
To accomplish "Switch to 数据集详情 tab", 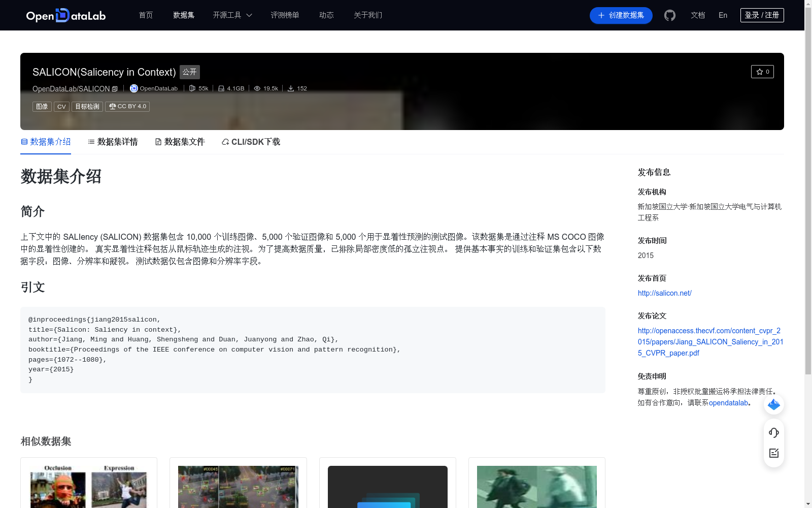I will coord(113,142).
